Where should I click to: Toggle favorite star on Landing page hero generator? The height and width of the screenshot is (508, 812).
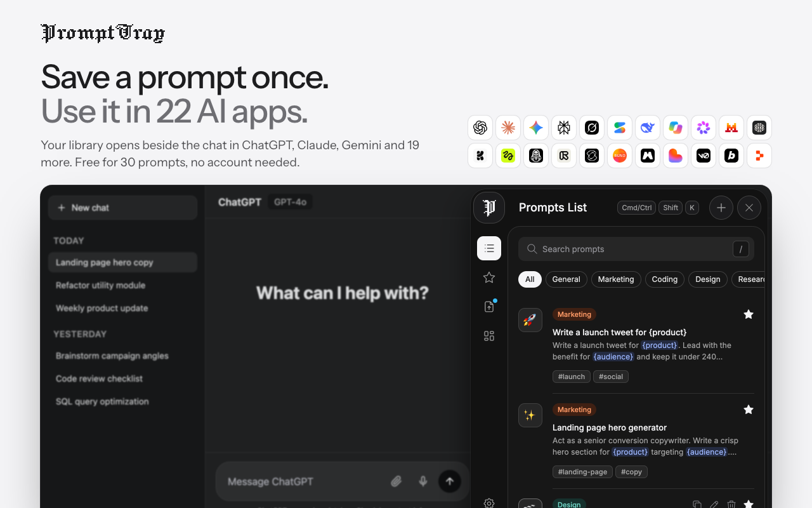(749, 410)
